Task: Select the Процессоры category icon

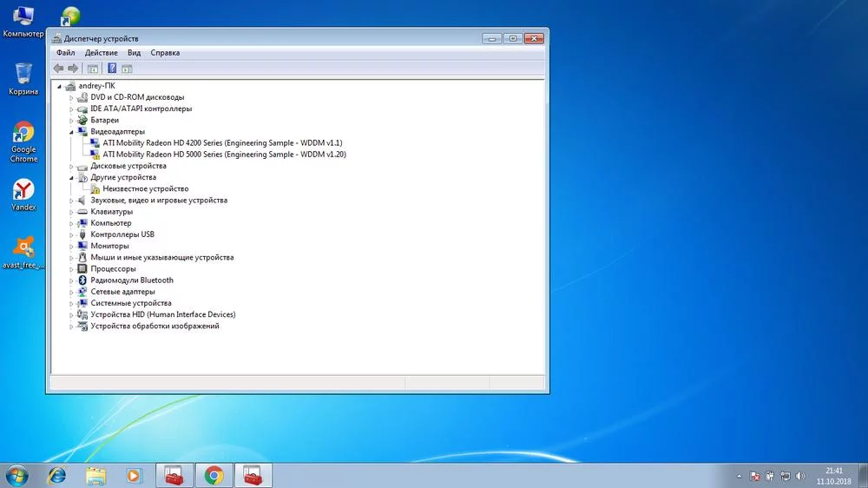Action: pos(82,268)
